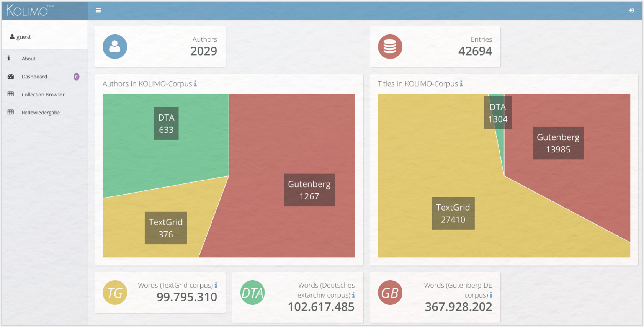Click the red GB corpus icon
Image resolution: width=644 pixels, height=327 pixels.
[x=390, y=293]
